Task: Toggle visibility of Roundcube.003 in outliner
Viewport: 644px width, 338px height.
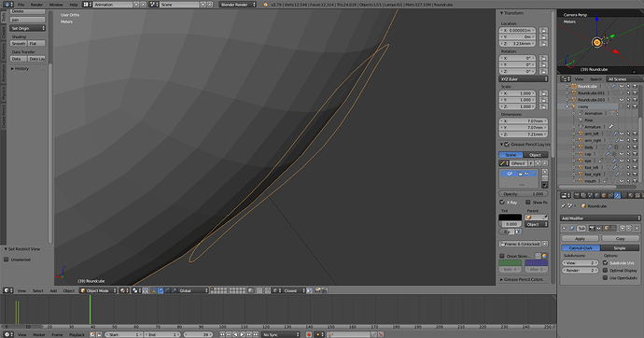Action: pyautogui.click(x=622, y=100)
